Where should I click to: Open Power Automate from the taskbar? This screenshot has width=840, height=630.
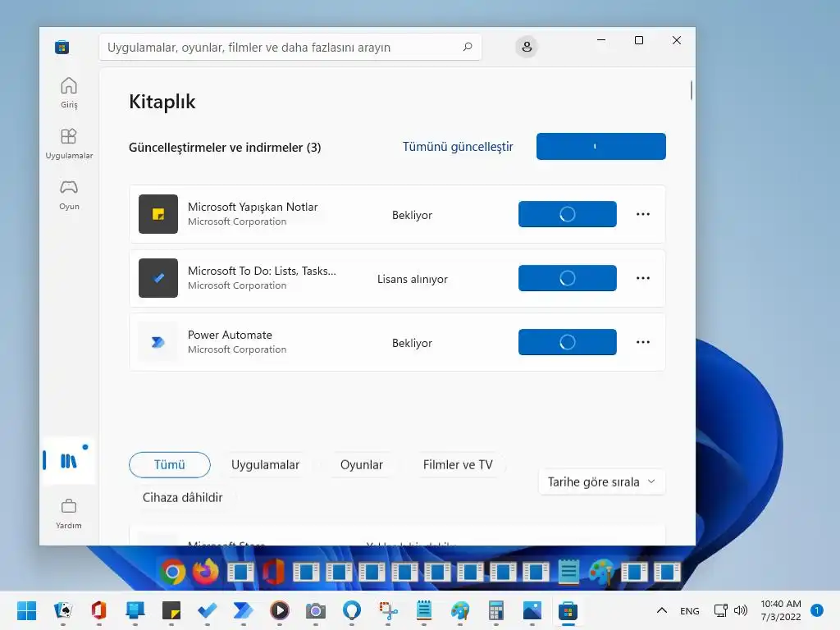pyautogui.click(x=243, y=610)
